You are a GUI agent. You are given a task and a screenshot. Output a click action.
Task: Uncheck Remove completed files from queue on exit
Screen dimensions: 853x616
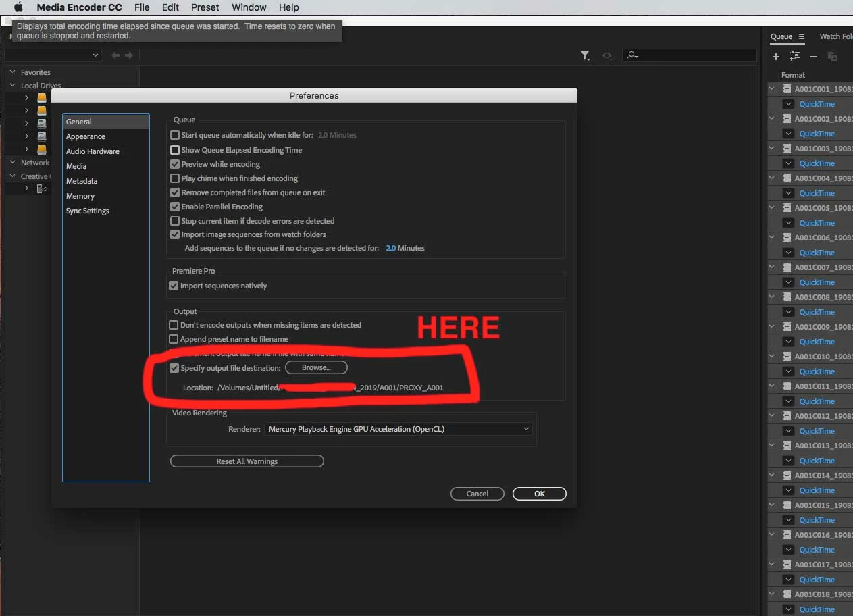click(x=175, y=192)
